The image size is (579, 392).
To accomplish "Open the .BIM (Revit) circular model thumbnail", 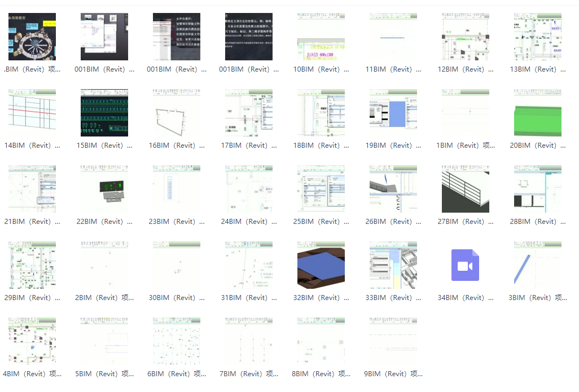I will click(x=32, y=37).
